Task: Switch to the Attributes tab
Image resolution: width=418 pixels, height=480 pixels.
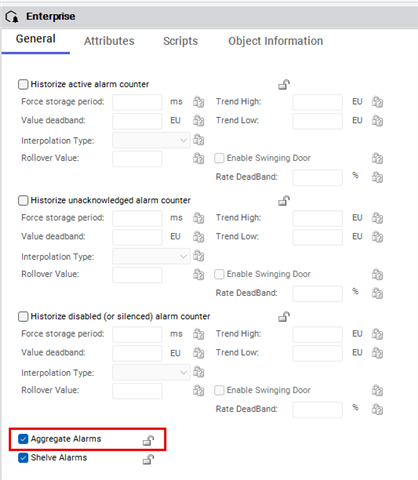Action: pos(109,41)
